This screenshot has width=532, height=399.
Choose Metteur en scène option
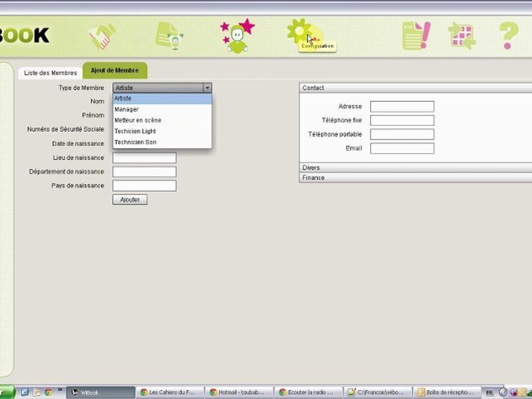pos(162,120)
